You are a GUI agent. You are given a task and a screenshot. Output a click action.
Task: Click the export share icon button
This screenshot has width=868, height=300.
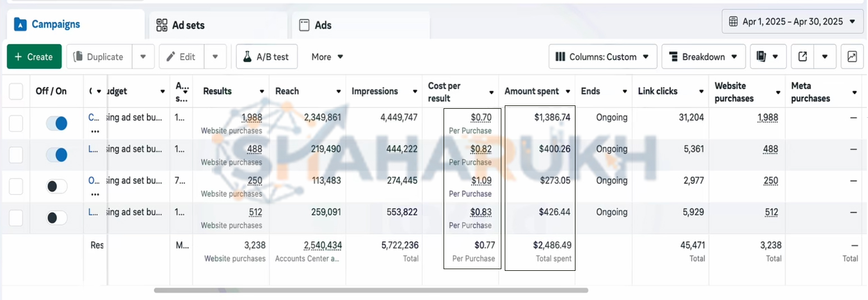(x=803, y=57)
